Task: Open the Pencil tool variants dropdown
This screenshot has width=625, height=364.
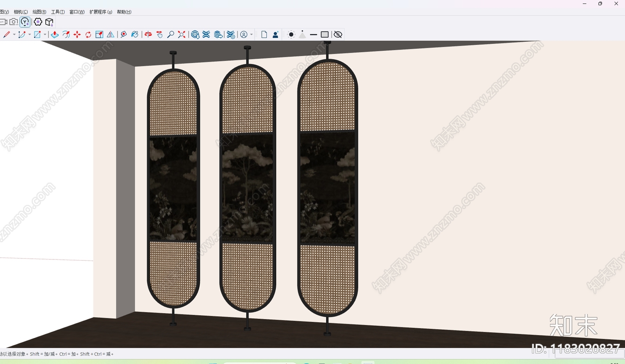Action: pyautogui.click(x=14, y=34)
